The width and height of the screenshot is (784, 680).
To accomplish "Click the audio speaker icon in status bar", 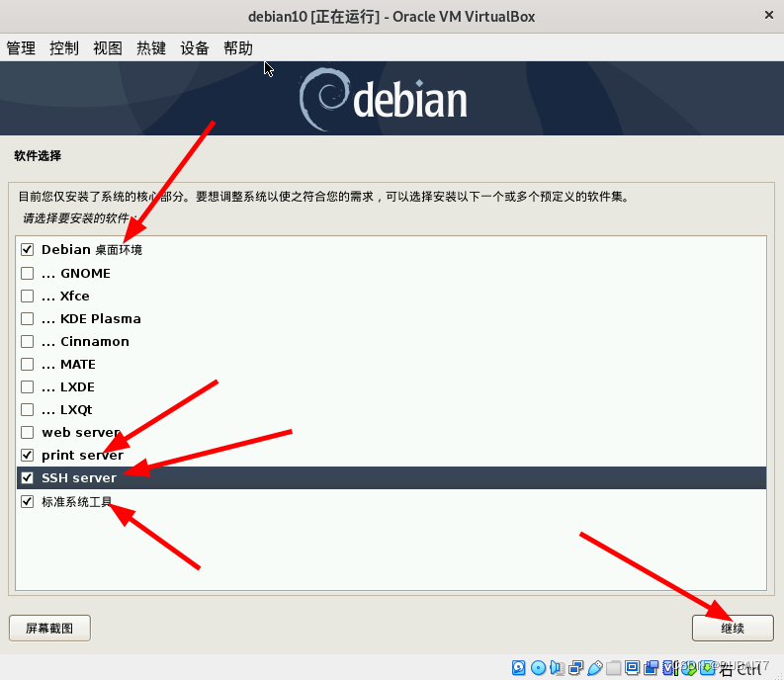I will coord(557,667).
